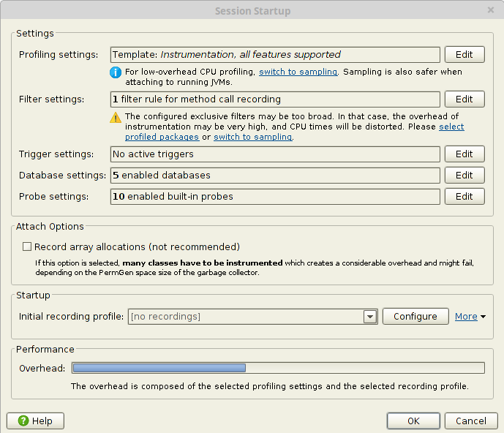504x433 pixels.
Task: Cancel the session startup
Action: tap(471, 421)
